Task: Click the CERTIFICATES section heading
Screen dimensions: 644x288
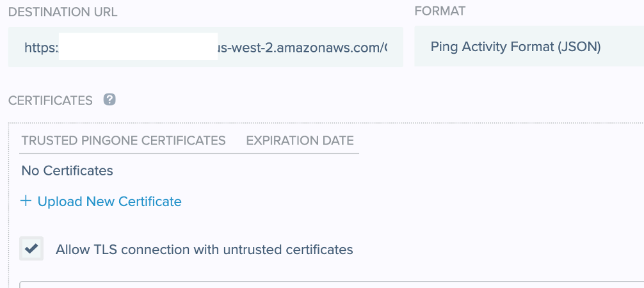Action: (51, 100)
